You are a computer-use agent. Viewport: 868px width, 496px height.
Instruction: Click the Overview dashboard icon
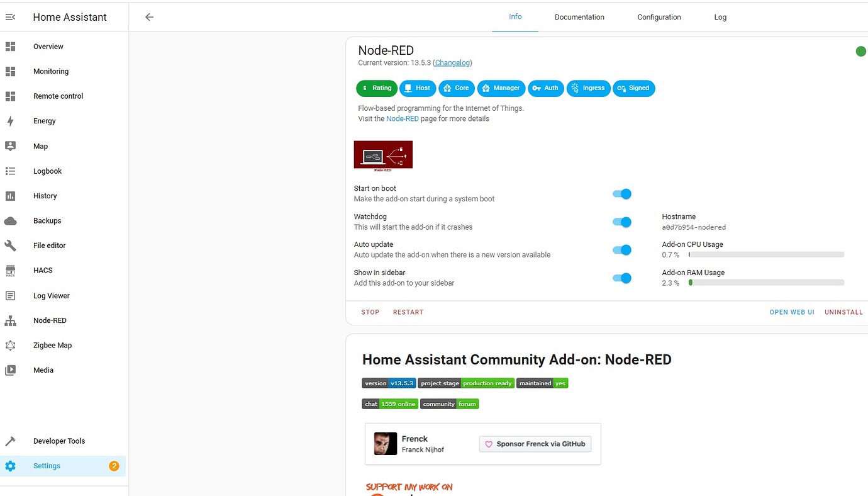[x=10, y=47]
